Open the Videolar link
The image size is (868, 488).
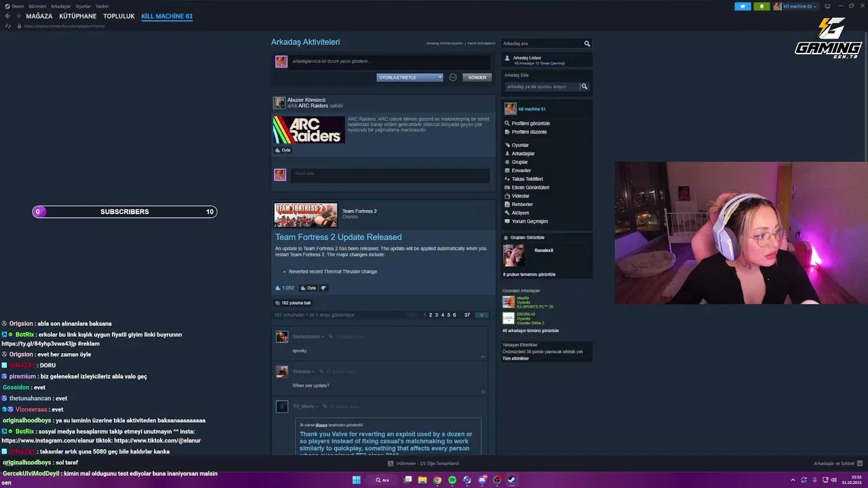point(520,196)
